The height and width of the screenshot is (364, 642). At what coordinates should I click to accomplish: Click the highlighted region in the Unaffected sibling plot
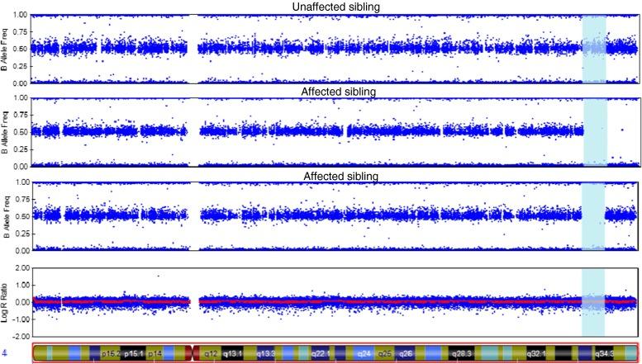(x=594, y=49)
